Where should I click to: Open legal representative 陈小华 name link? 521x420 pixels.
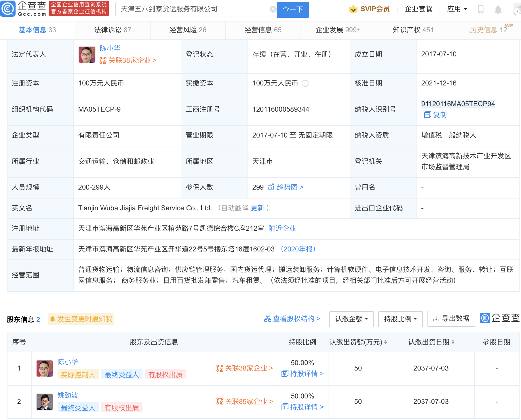click(110, 48)
